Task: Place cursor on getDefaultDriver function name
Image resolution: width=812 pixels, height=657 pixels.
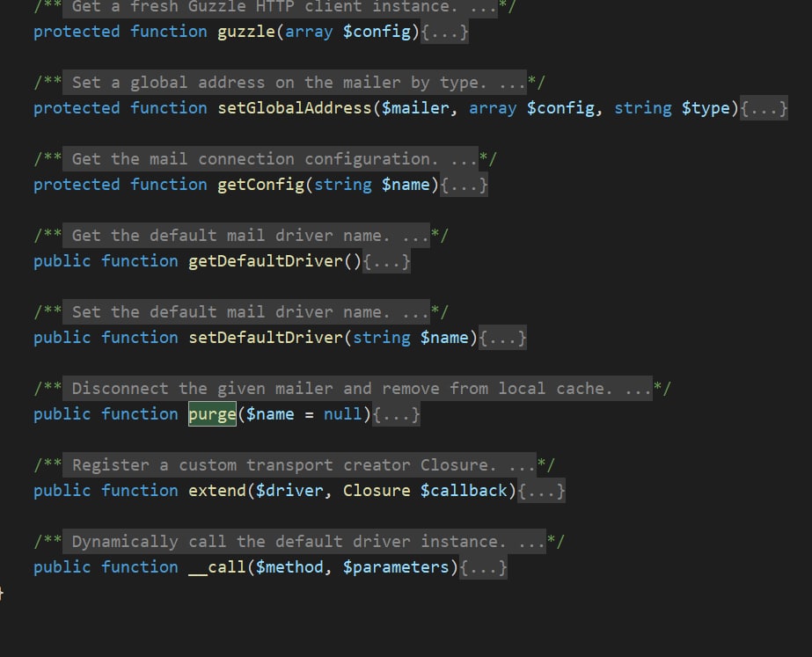Action: pos(266,261)
